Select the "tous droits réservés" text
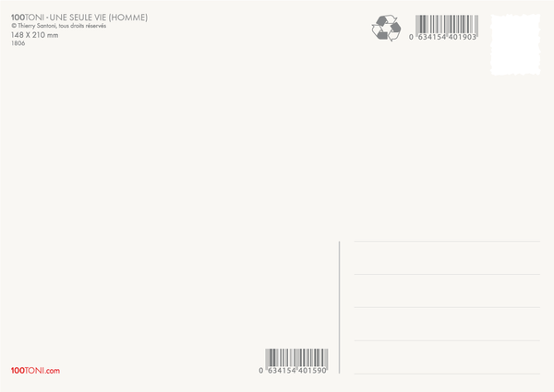The height and width of the screenshot is (392, 554). 80,25
